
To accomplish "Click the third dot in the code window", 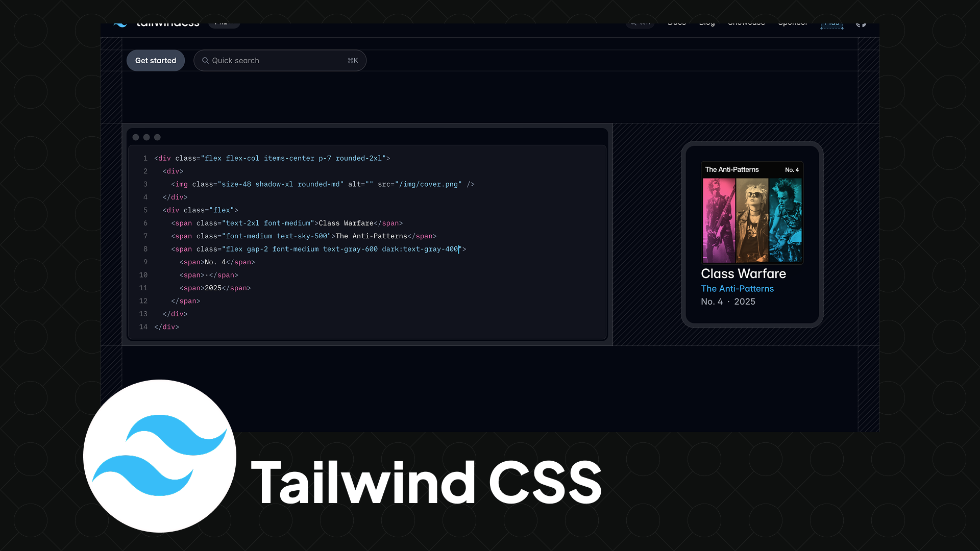I will click(x=157, y=137).
